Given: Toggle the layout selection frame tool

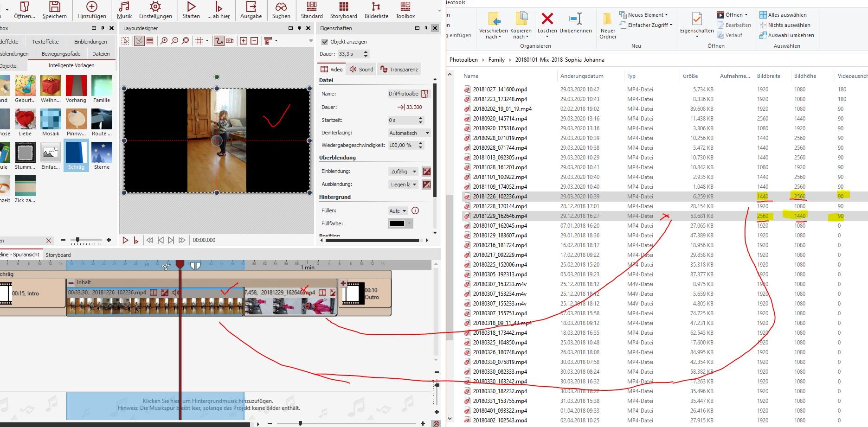Looking at the screenshot, I should 125,41.
